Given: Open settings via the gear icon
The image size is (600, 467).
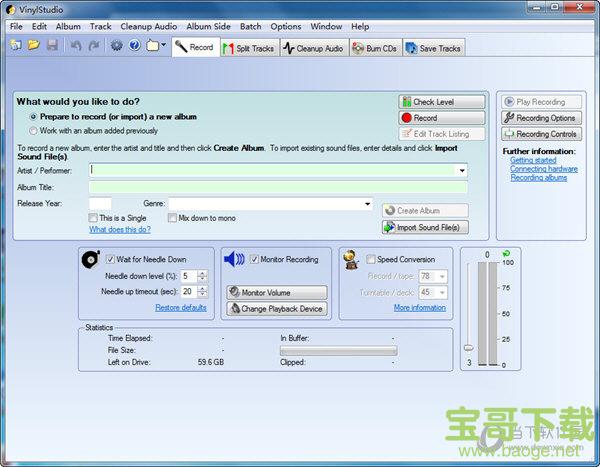Looking at the screenshot, I should 116,46.
